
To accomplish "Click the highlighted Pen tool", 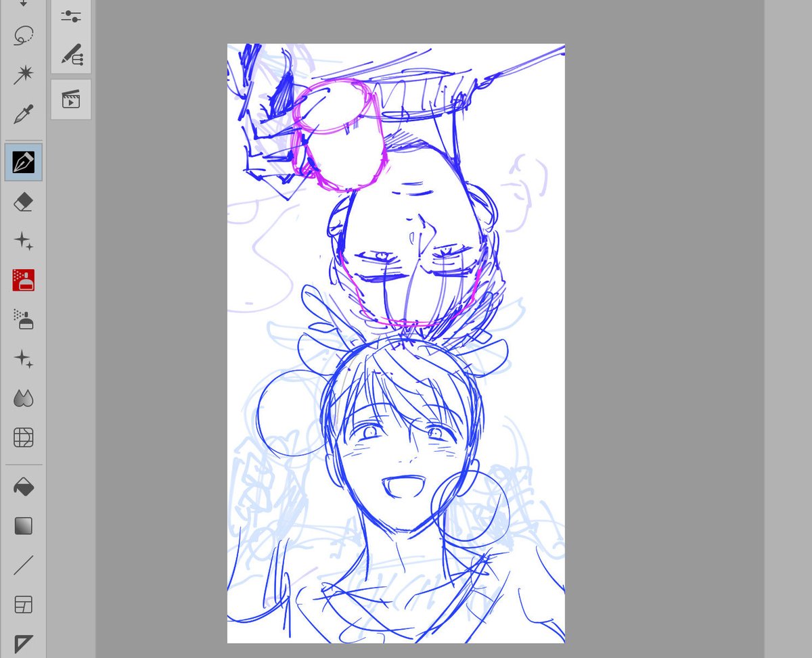I will click(x=24, y=162).
